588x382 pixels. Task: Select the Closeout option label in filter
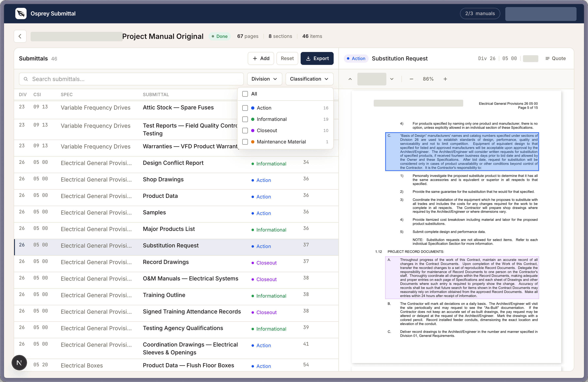tap(267, 130)
